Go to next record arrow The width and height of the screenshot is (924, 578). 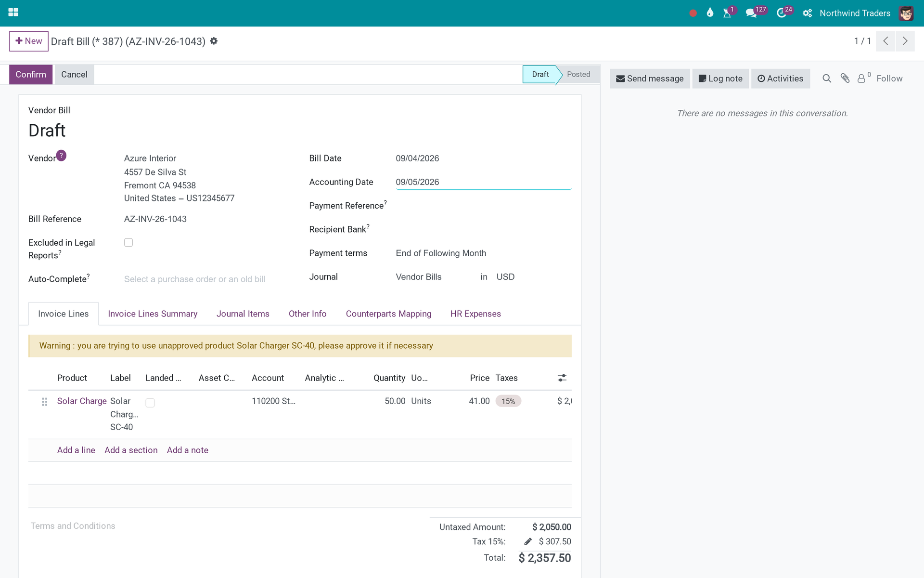point(905,41)
